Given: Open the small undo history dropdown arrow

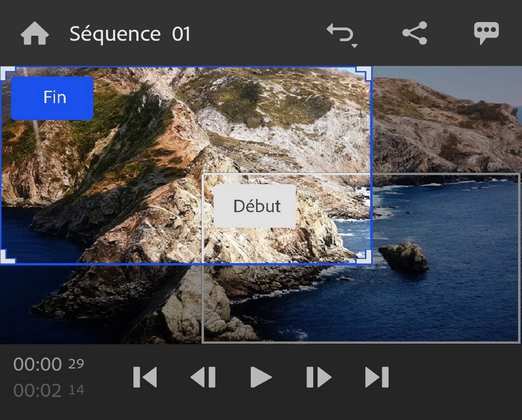Looking at the screenshot, I should (x=354, y=46).
